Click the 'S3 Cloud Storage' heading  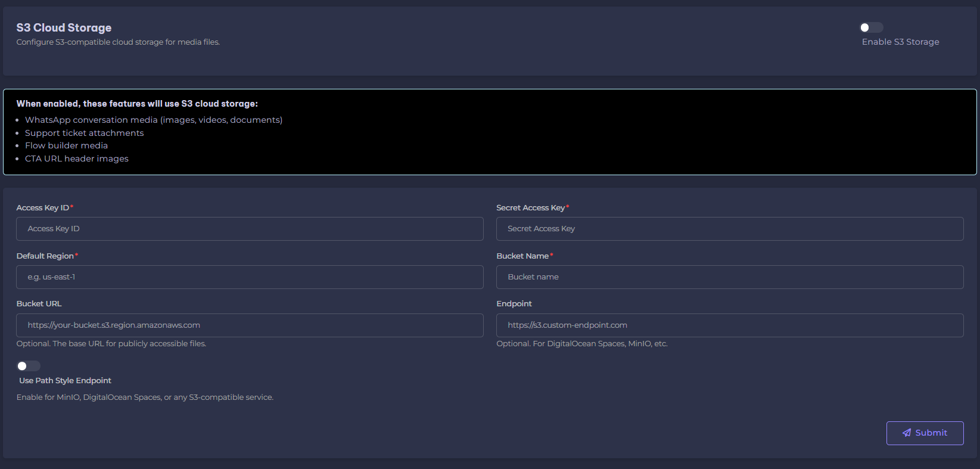point(64,28)
